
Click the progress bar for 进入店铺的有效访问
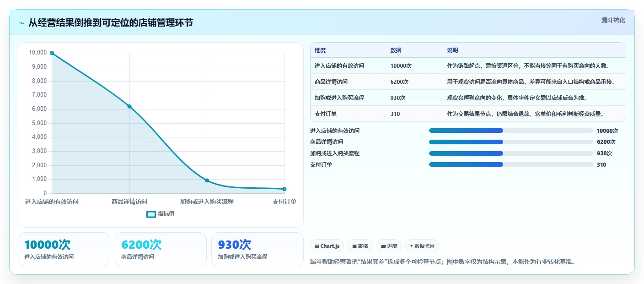coord(511,131)
